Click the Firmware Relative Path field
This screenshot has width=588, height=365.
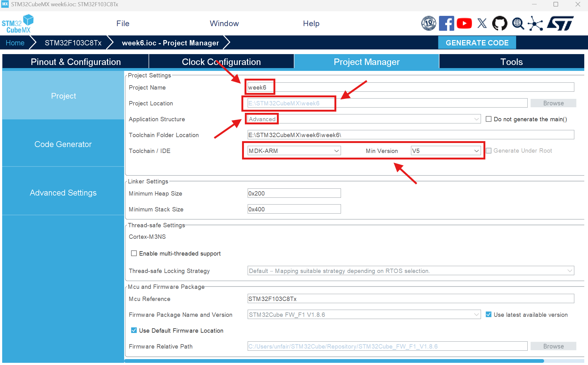tap(387, 346)
